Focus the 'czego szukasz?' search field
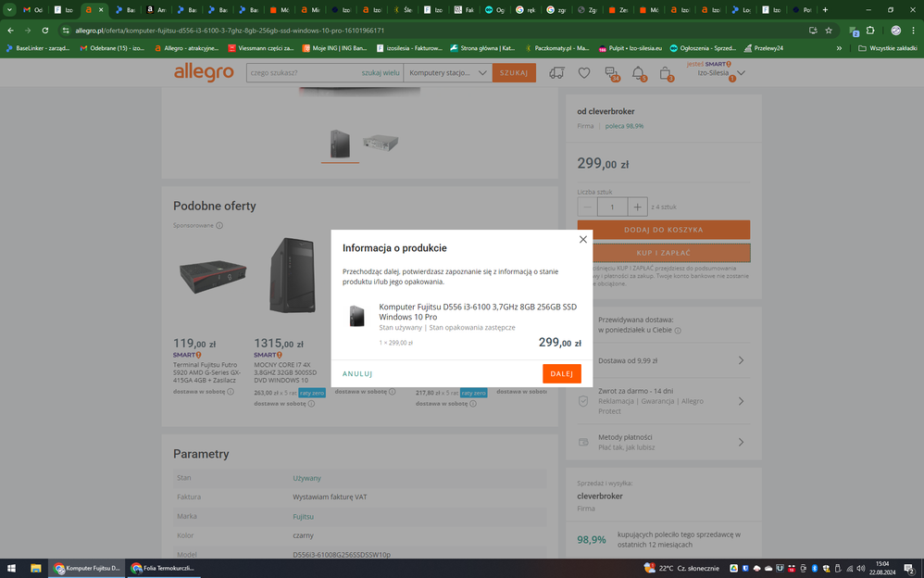 304,72
